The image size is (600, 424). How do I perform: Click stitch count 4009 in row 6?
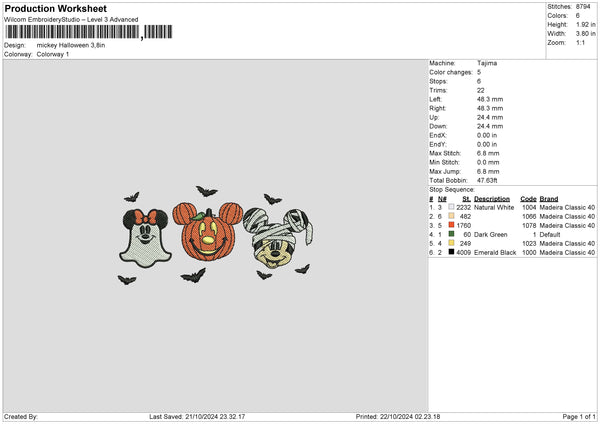[463, 253]
